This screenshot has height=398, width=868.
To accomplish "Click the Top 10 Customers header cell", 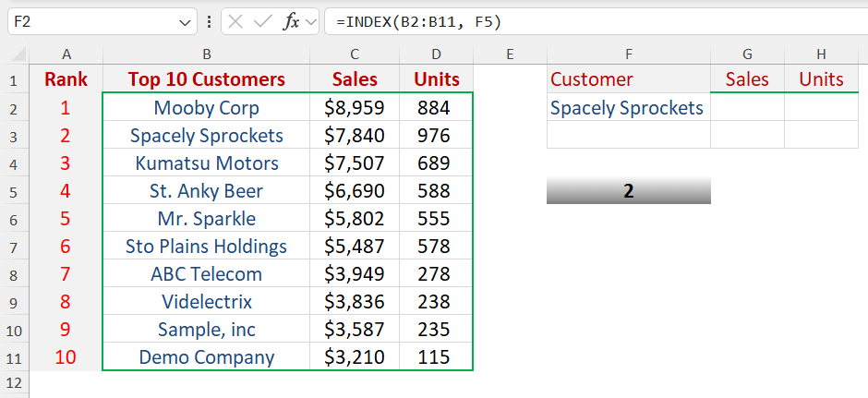I will (206, 79).
